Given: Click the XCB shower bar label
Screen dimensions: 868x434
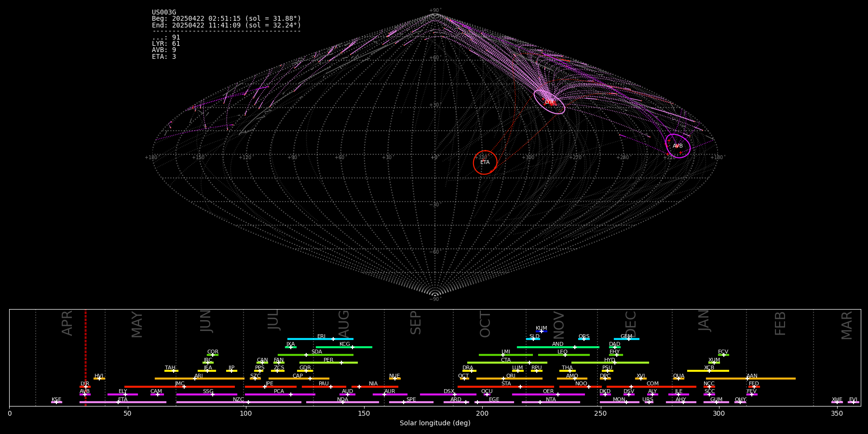Looking at the screenshot, I should point(709,368).
